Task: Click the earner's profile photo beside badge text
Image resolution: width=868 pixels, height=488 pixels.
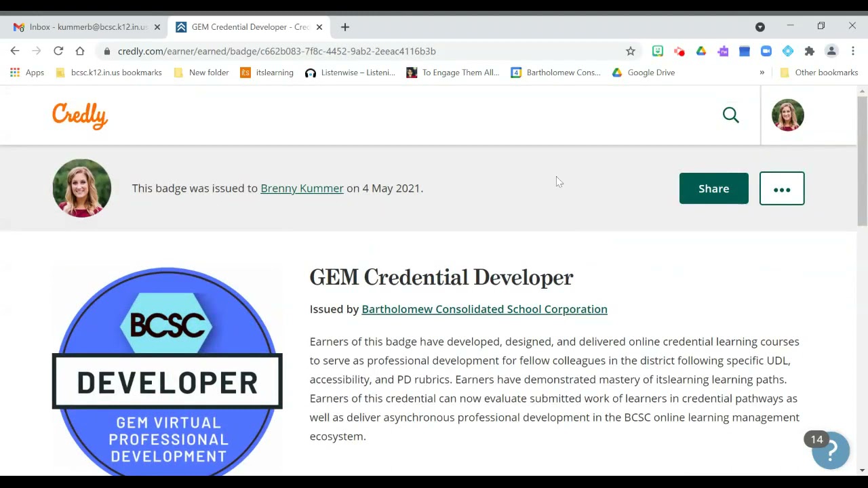Action: [x=81, y=188]
